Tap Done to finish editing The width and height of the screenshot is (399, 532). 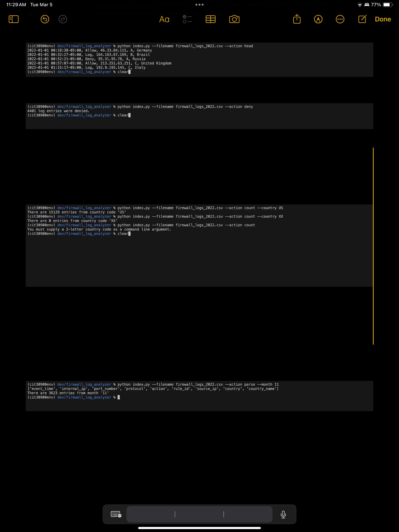tap(383, 19)
